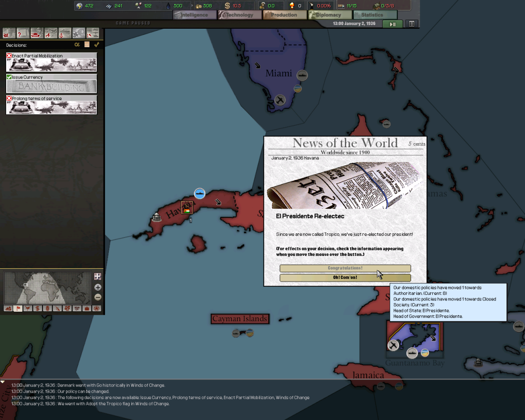The height and width of the screenshot is (420, 525).
Task: Expand the message log list icon near the date
Action: click(411, 24)
